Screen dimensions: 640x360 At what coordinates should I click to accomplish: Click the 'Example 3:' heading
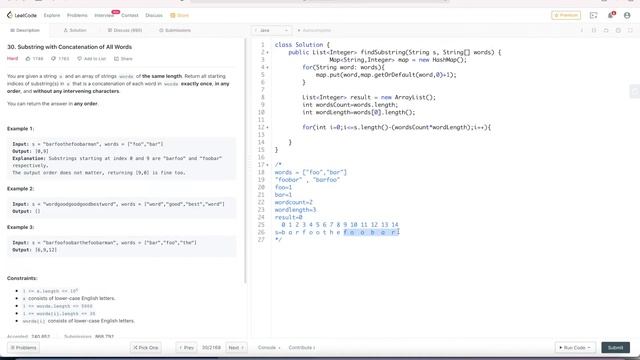coord(20,227)
